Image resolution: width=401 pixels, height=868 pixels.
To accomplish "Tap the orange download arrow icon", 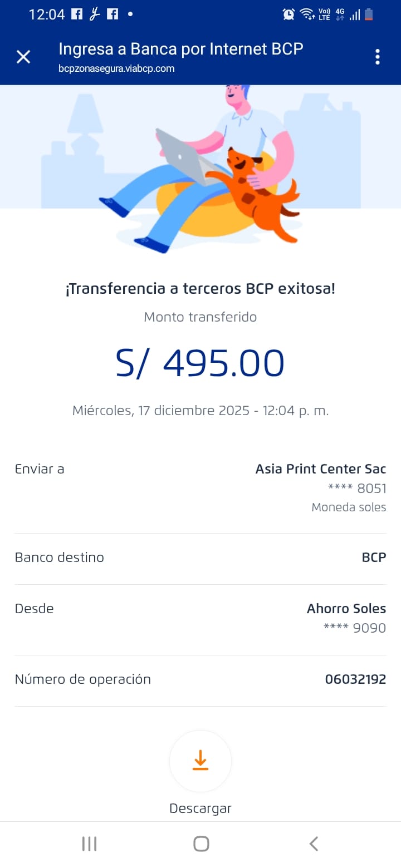I will (200, 761).
